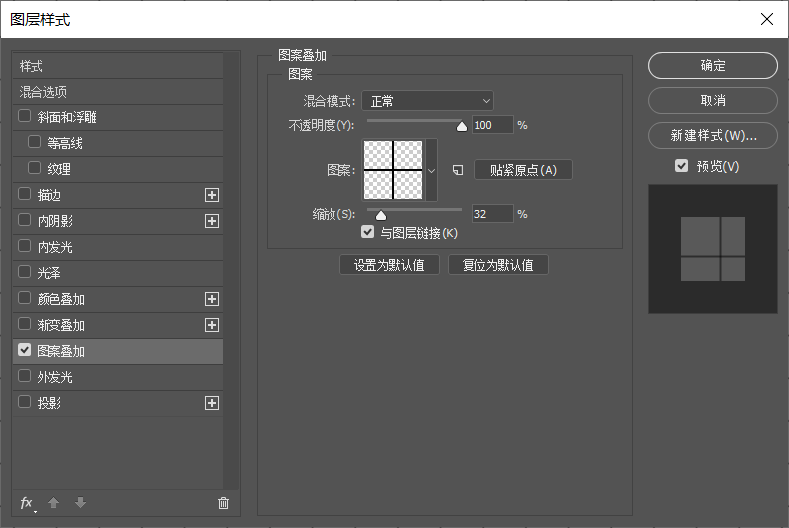Click the 不透明度 slider handle
The width and height of the screenshot is (789, 528).
(x=461, y=126)
